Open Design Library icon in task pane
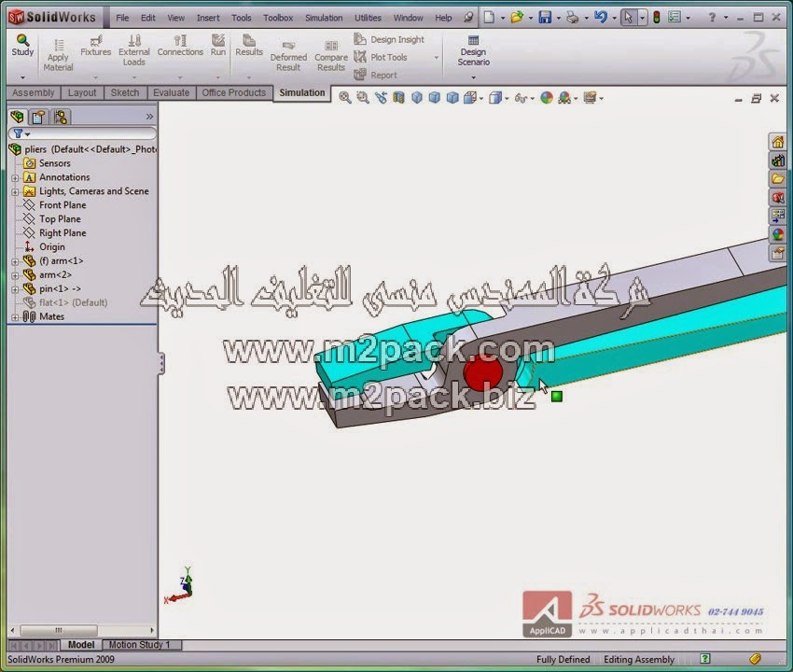This screenshot has height=672, width=793. pos(778,161)
